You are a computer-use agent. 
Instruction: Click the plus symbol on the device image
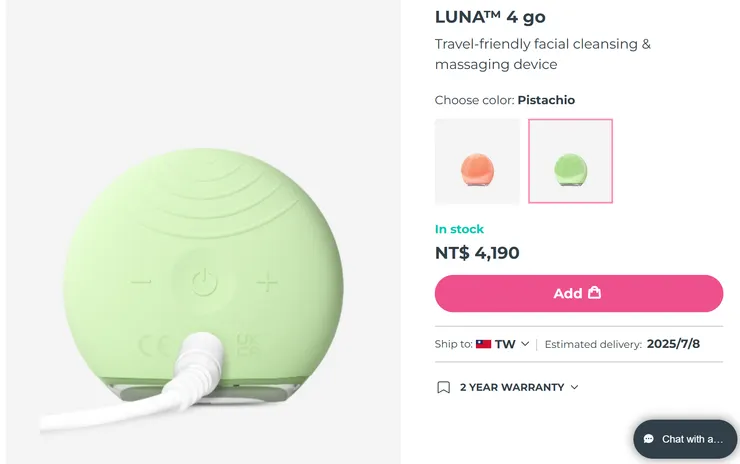point(267,282)
